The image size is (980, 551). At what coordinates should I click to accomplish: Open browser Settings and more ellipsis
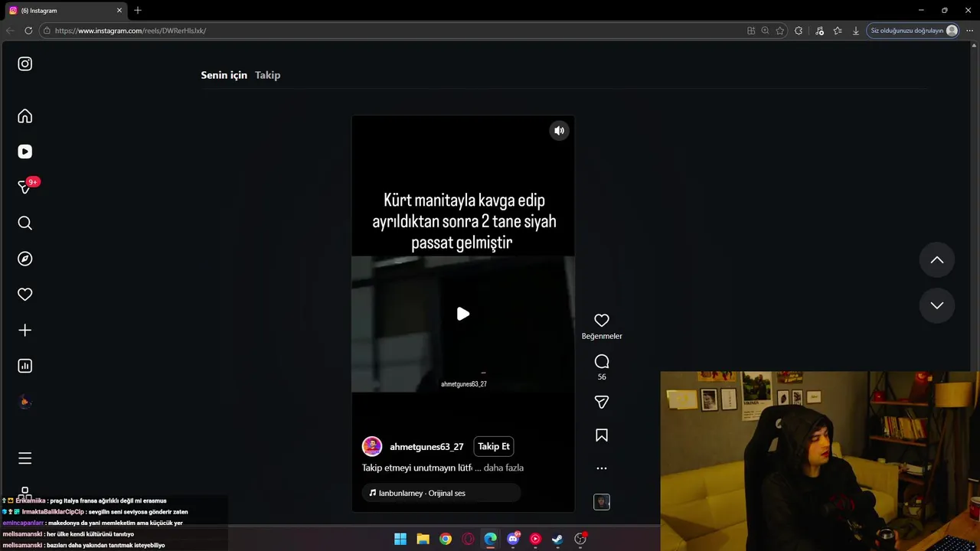pos(969,31)
